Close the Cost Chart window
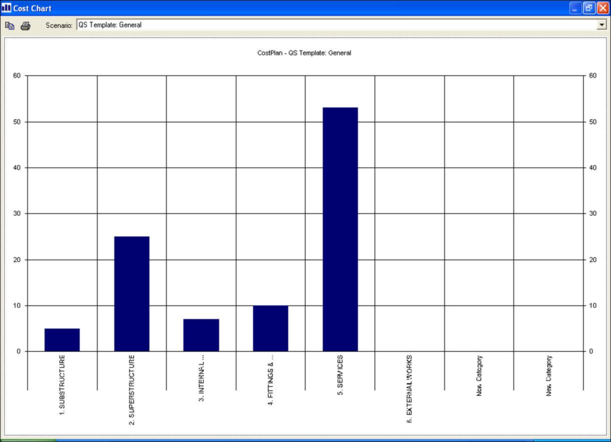The height and width of the screenshot is (442, 611). coord(603,7)
